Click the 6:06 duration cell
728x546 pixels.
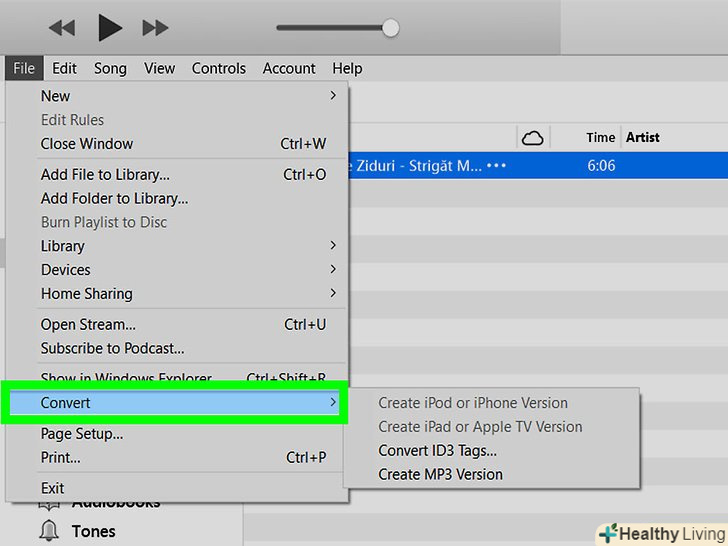pyautogui.click(x=601, y=165)
